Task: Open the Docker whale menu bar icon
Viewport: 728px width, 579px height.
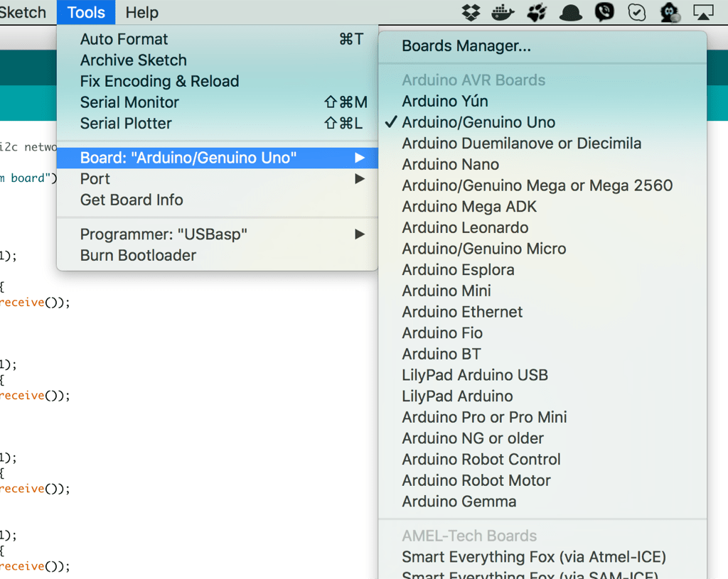Action: pyautogui.click(x=503, y=13)
